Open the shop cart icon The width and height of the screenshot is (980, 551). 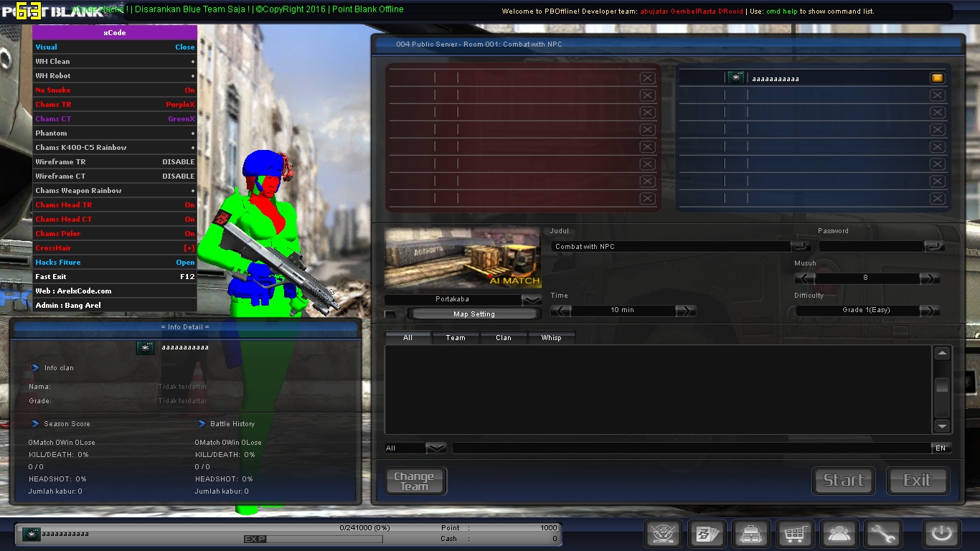[795, 534]
